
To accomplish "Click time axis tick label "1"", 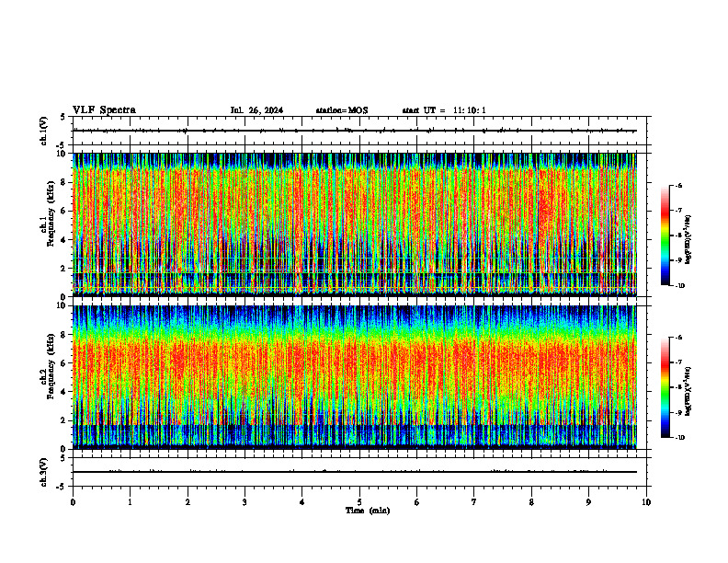I will pyautogui.click(x=130, y=502).
